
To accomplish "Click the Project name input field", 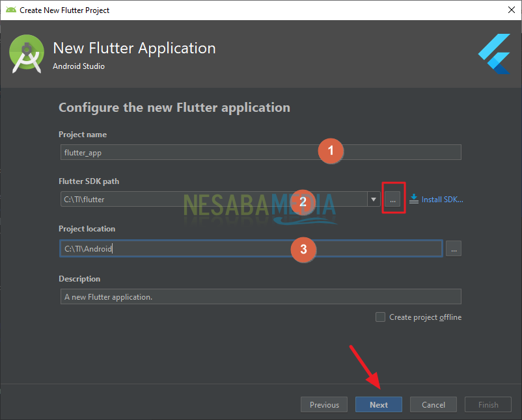I will pyautogui.click(x=260, y=152).
